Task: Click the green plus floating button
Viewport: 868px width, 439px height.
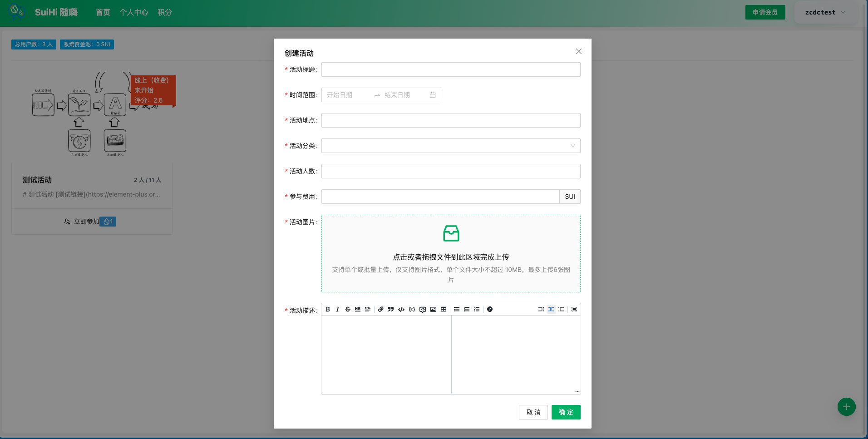Action: click(x=847, y=407)
